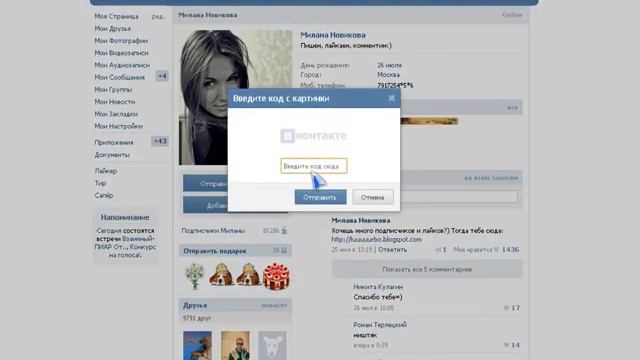Image resolution: width=640 pixels, height=360 pixels.
Task: Click the second friend thumbnail
Action: pos(235,345)
